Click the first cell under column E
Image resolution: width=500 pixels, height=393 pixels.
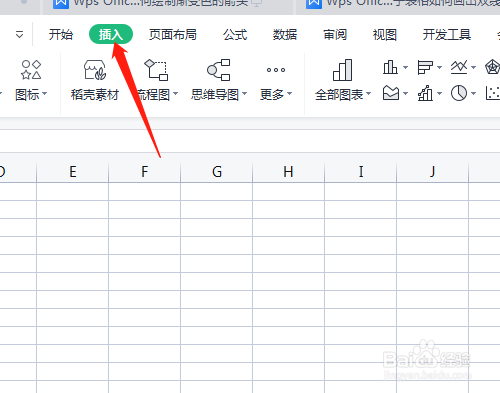tap(73, 191)
